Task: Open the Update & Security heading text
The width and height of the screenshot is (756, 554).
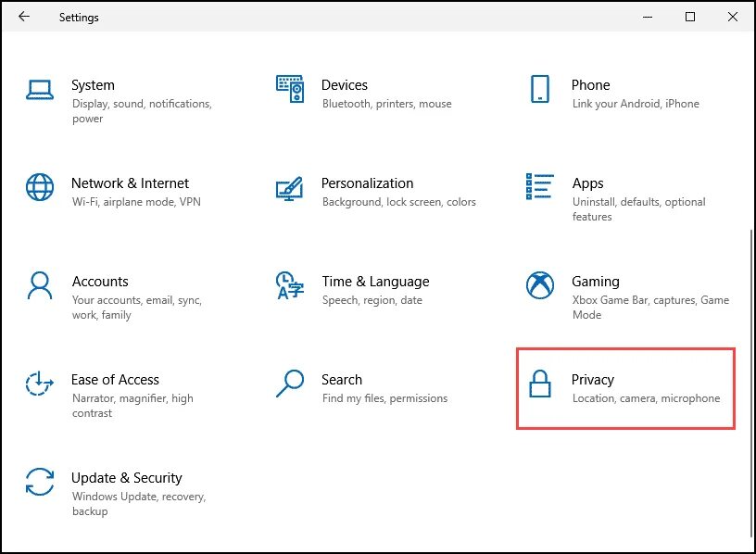Action: click(x=127, y=478)
